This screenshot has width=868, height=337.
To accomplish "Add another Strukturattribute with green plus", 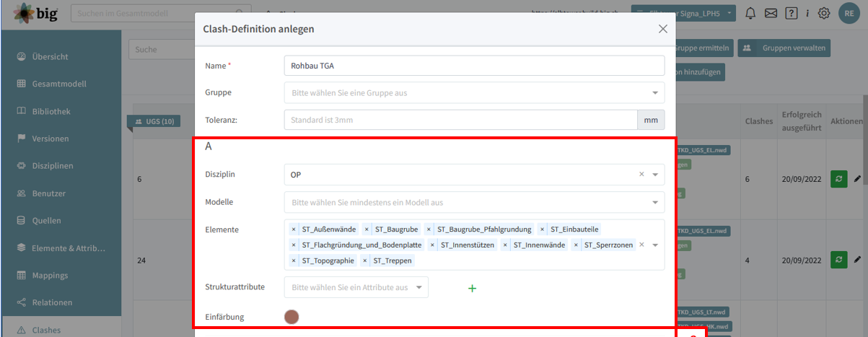I will 473,288.
